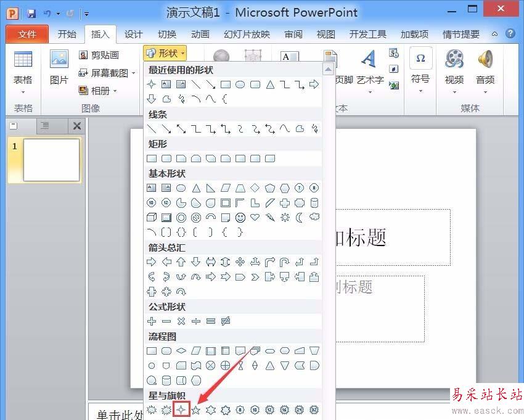Select the 5-point star shape
The image size is (524, 420).
pyautogui.click(x=196, y=410)
